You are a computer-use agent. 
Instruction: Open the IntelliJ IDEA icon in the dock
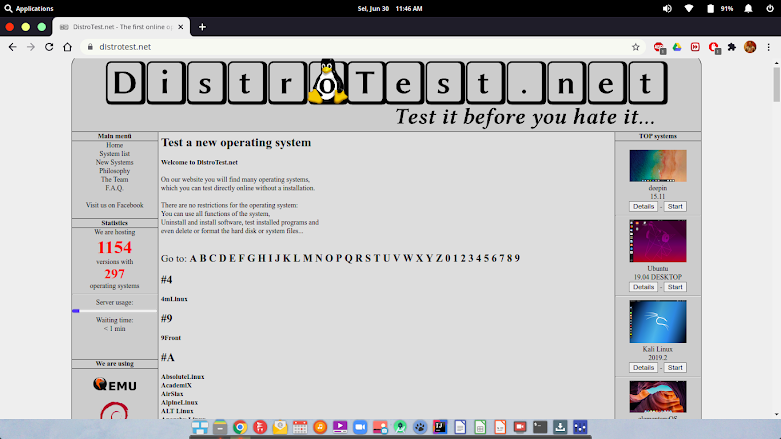440,427
